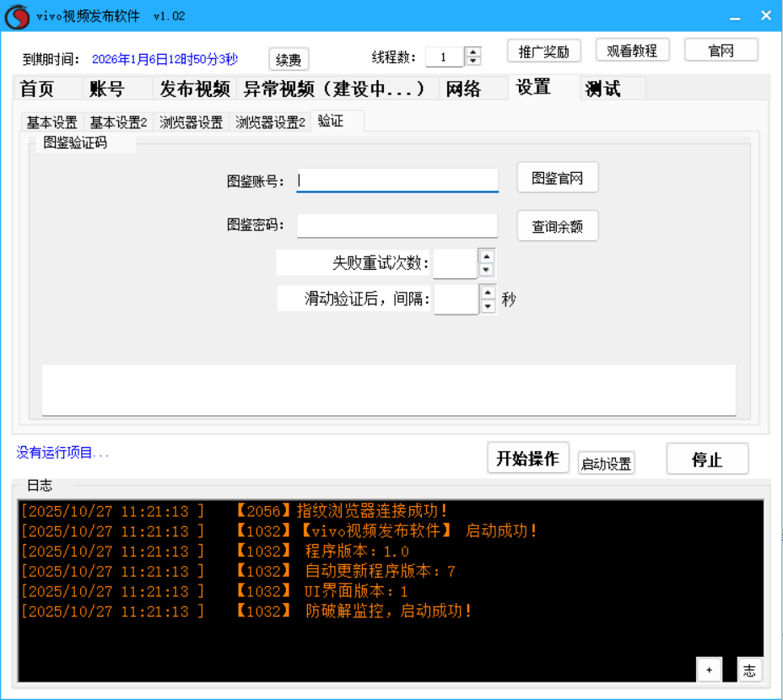This screenshot has width=783, height=700.
Task: Click the 续费 renewal button
Action: click(x=287, y=58)
